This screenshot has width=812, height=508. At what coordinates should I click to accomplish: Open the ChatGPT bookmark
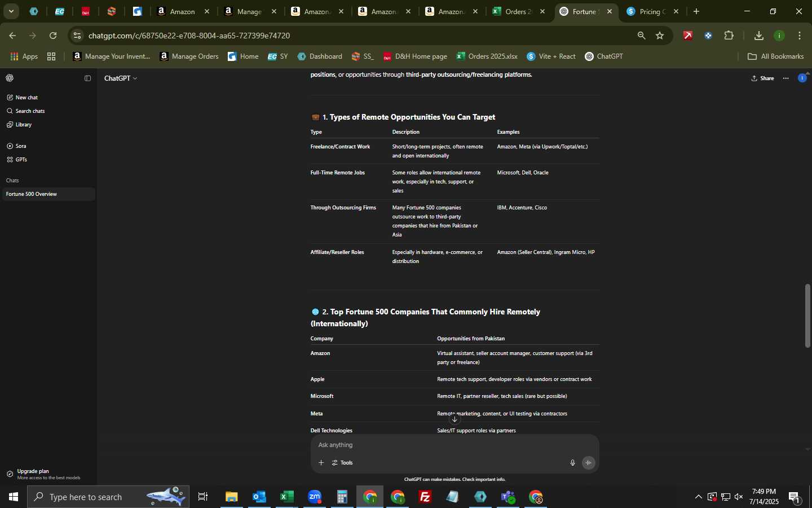[x=604, y=56]
